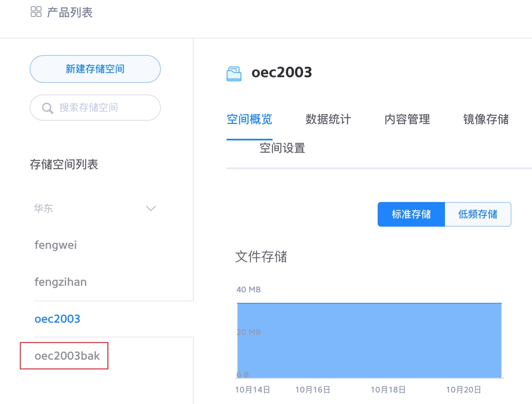Expand the 华东 region dropdown
The height and width of the screenshot is (404, 532).
point(95,209)
